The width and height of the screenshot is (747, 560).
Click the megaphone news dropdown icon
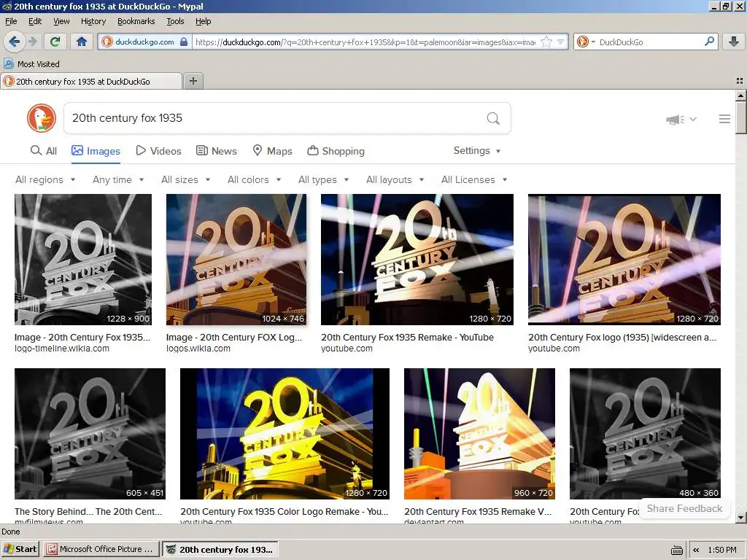click(681, 119)
